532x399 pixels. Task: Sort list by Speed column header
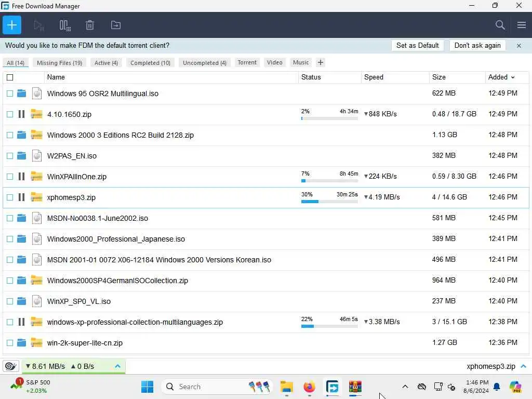395,77
